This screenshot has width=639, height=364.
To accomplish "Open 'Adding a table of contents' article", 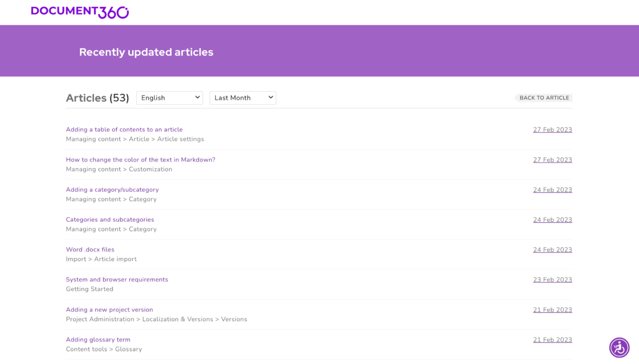I will (124, 130).
